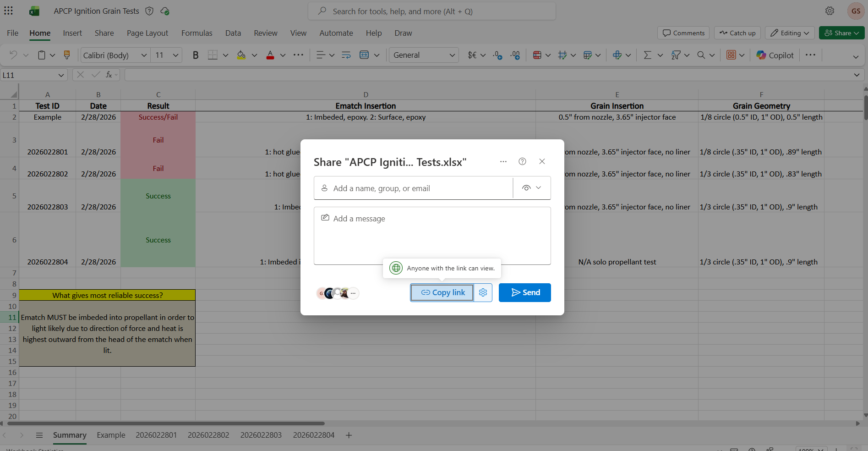Open the File menu
The width and height of the screenshot is (868, 451).
tap(13, 33)
